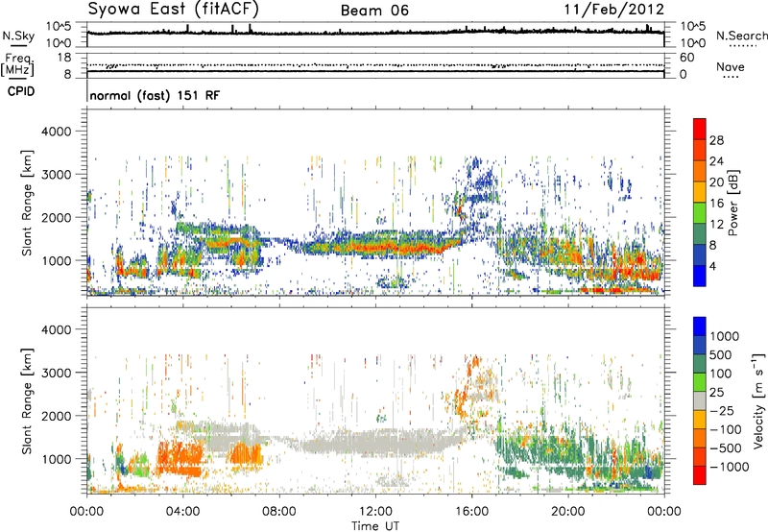This screenshot has width=768, height=532.
Task: Click the "CPID" row label
Action: tap(21, 91)
